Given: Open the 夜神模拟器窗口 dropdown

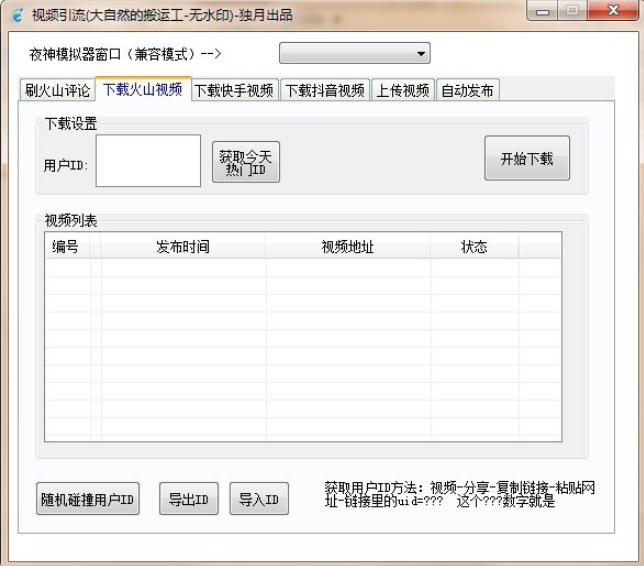Looking at the screenshot, I should coord(354,53).
